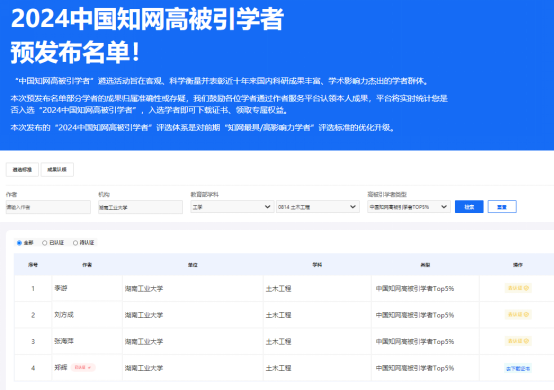Click author name 刘方成 in row 2
The image size is (554, 390).
[x=64, y=314]
